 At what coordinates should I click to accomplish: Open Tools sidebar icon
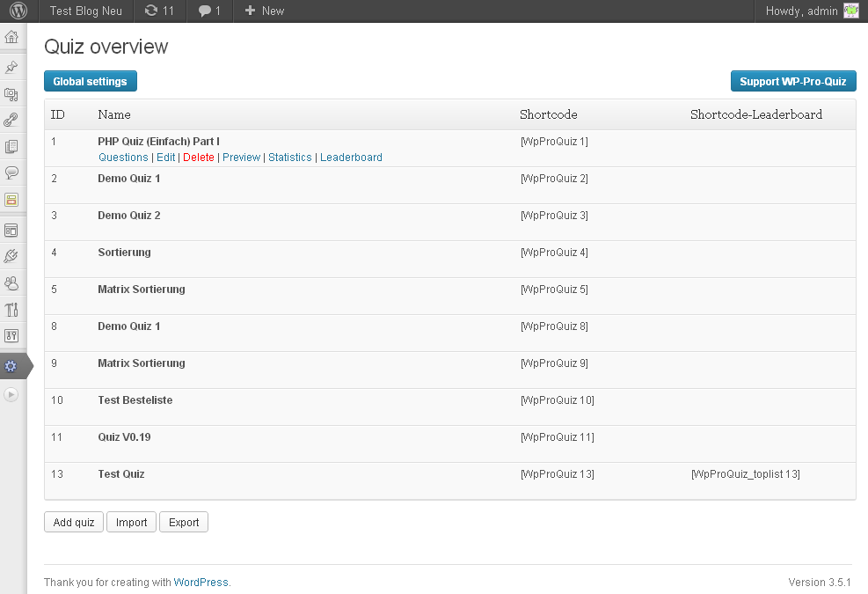coord(11,309)
